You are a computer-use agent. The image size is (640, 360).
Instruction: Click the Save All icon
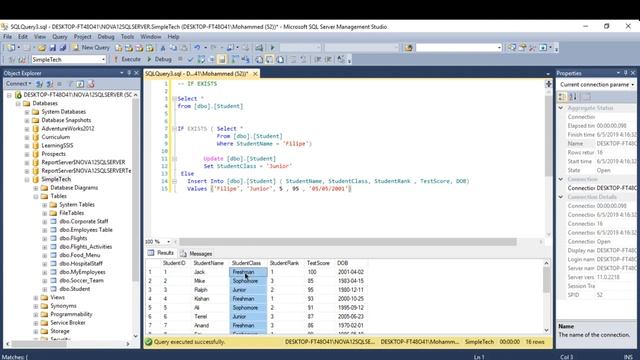[63, 48]
